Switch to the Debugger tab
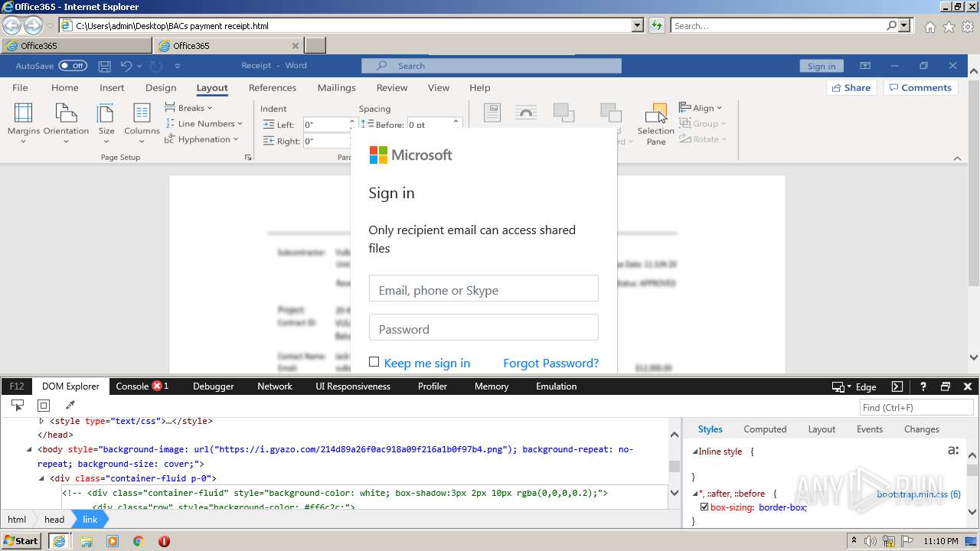This screenshot has height=551, width=980. pos(214,386)
